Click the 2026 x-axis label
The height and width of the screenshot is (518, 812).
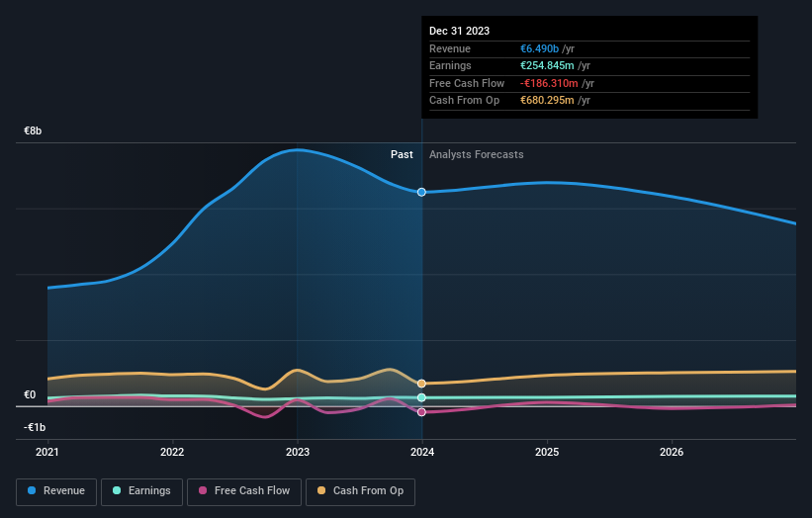(x=672, y=452)
